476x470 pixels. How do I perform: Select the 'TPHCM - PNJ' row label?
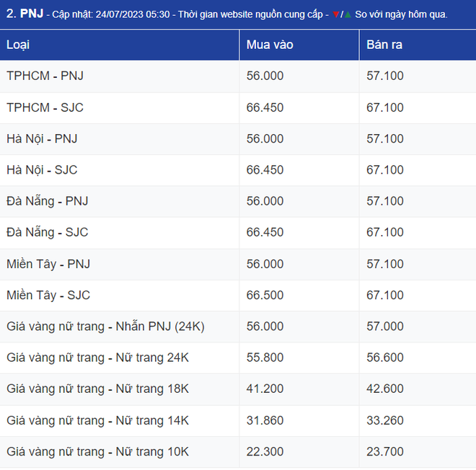(45, 76)
